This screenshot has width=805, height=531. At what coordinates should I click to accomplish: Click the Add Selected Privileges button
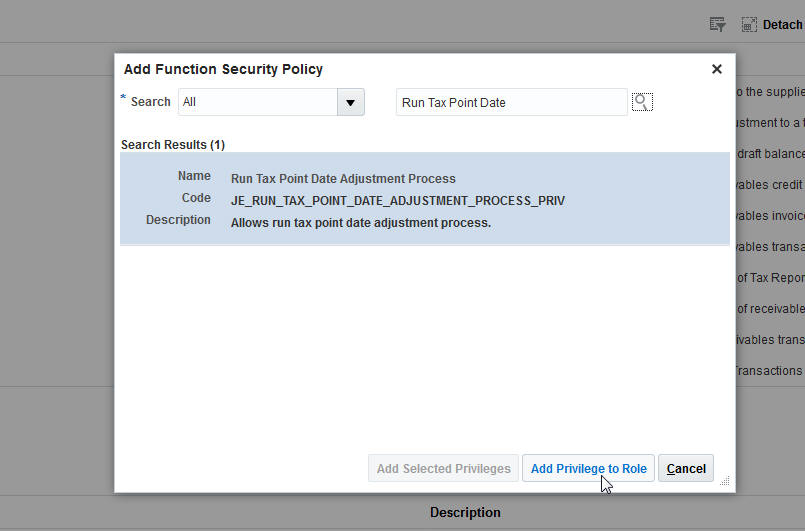444,468
